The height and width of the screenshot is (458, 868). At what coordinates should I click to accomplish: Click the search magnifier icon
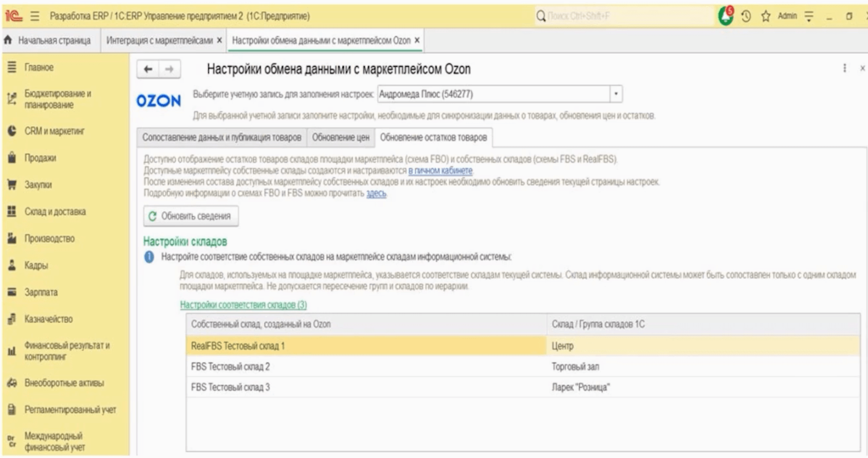tap(541, 16)
